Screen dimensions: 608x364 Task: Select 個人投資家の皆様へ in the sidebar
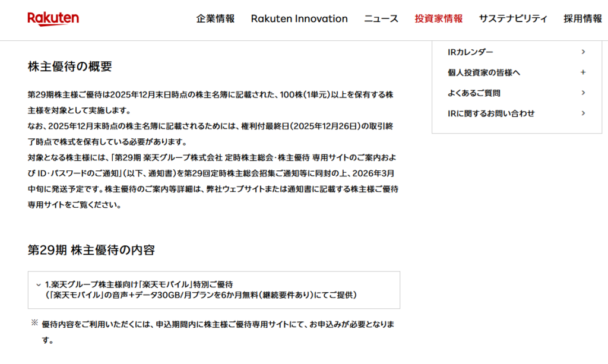(484, 72)
